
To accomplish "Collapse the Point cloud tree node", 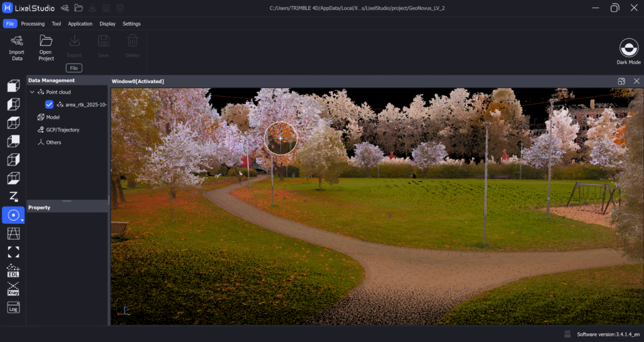I will click(x=32, y=92).
